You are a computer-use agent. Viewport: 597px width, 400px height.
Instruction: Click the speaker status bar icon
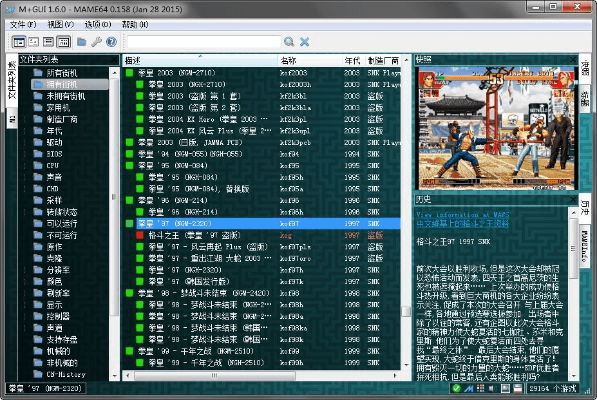click(492, 389)
